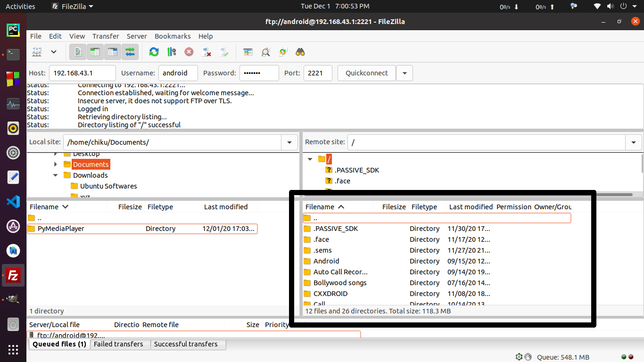Image resolution: width=644 pixels, height=362 pixels.
Task: Select .PASSIVE_SDK in the remote tree
Action: (x=357, y=170)
